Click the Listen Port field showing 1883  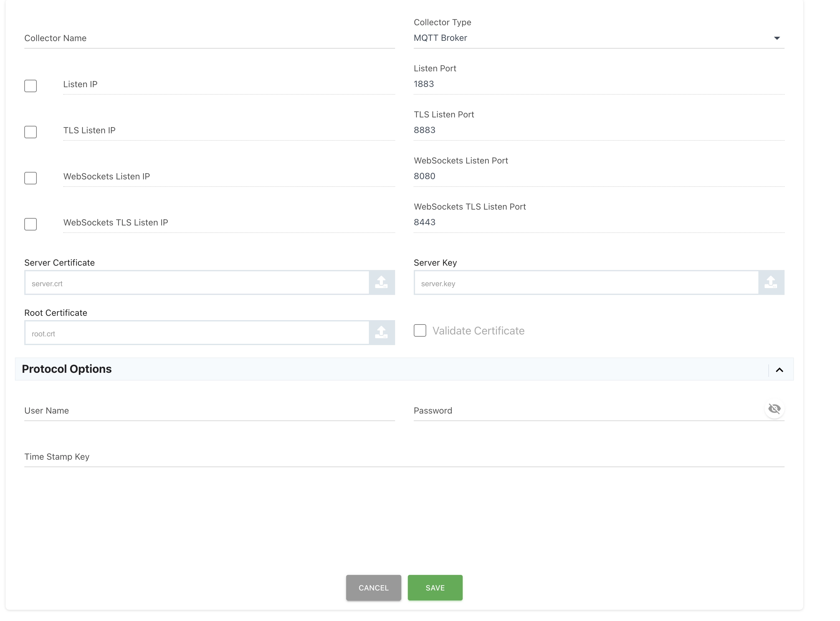click(598, 84)
